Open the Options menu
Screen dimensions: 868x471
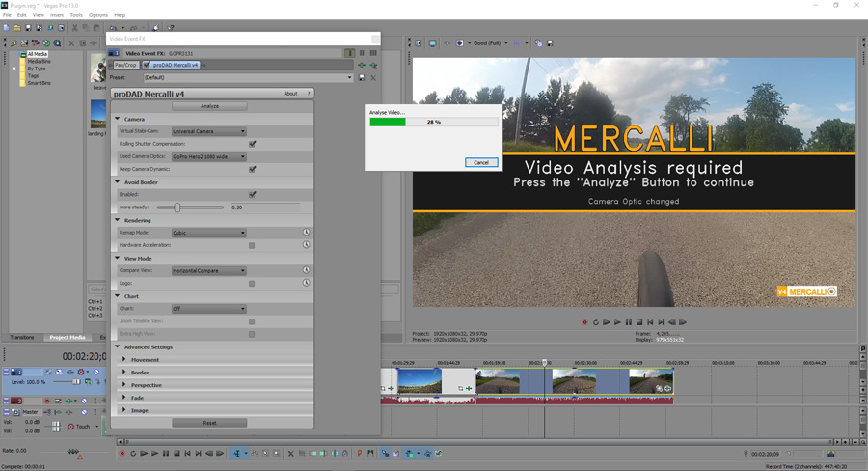tap(98, 15)
